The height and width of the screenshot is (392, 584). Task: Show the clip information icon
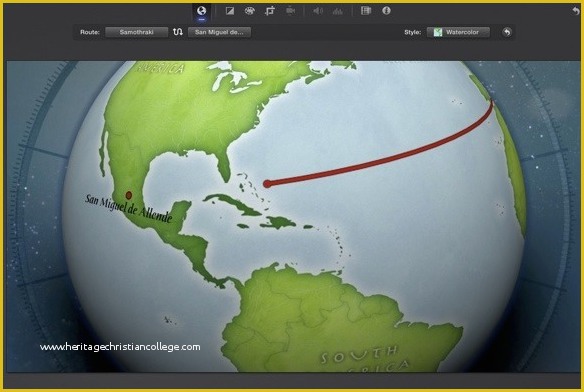[386, 11]
